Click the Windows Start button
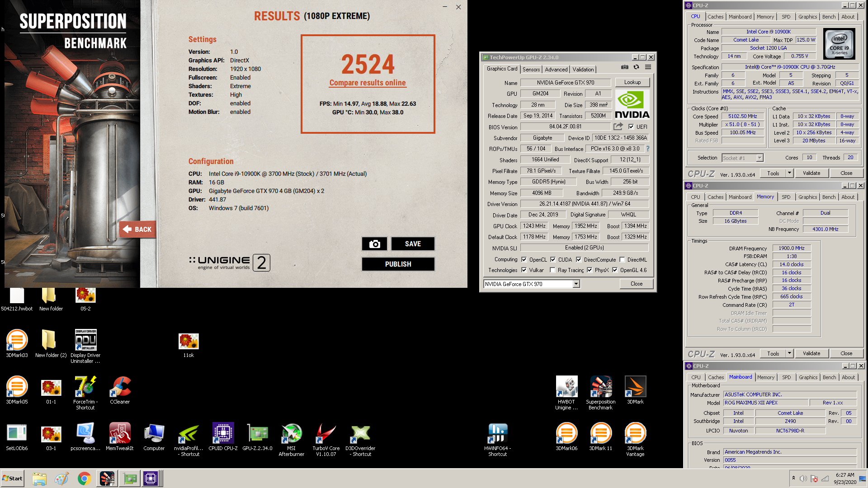868x488 pixels. [13, 479]
